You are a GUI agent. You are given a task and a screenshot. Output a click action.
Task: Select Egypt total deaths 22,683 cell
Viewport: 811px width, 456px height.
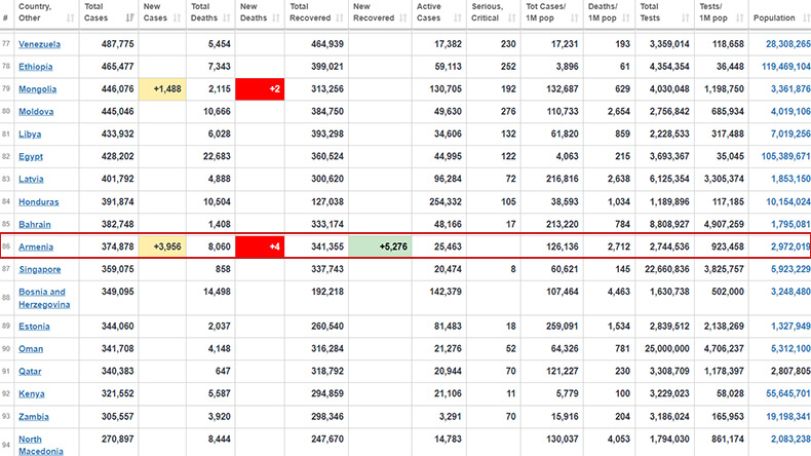211,157
